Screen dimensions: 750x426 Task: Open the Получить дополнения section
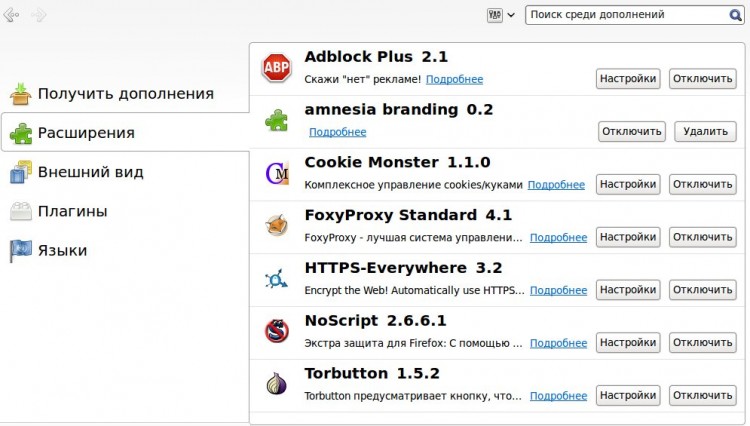[x=125, y=94]
